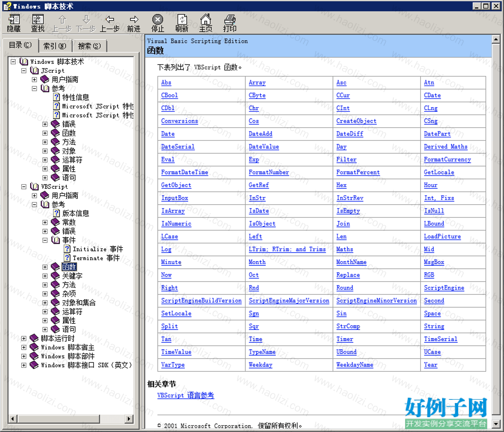Open the IsNumeric function link
The height and width of the screenshot is (432, 504).
pos(176,224)
